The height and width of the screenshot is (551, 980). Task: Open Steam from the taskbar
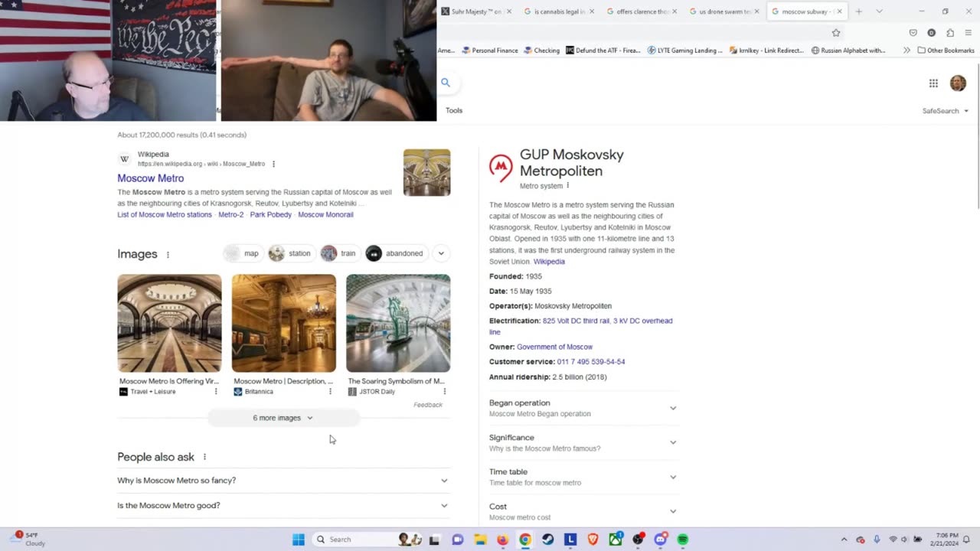[548, 540]
